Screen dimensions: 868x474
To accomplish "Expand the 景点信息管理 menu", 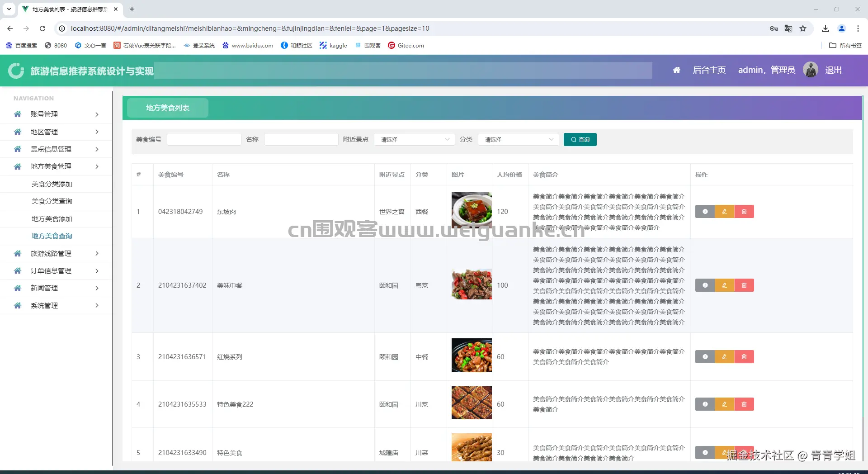I will pyautogui.click(x=56, y=149).
